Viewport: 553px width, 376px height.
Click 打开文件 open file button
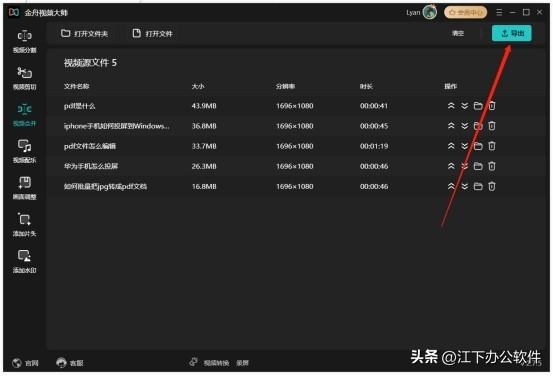152,34
